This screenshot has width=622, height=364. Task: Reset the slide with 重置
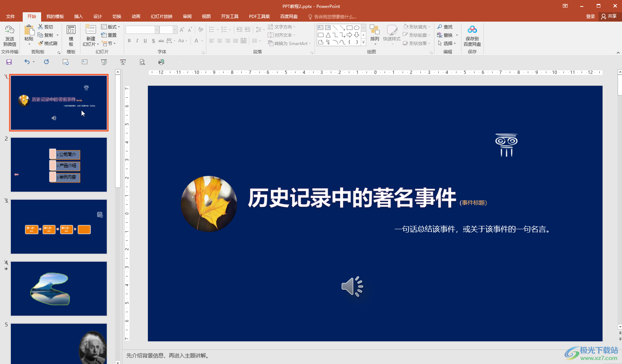coord(109,35)
